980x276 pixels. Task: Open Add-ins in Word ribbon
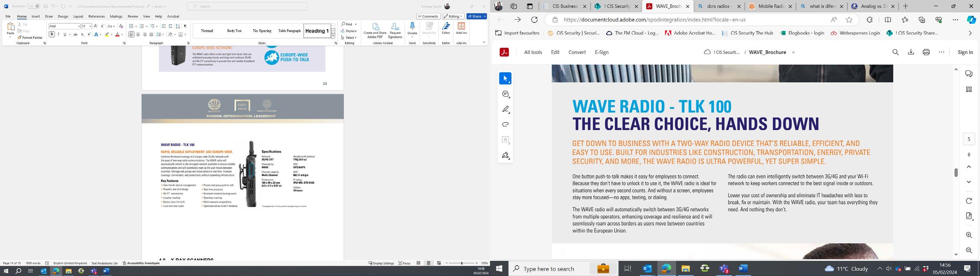tap(461, 28)
